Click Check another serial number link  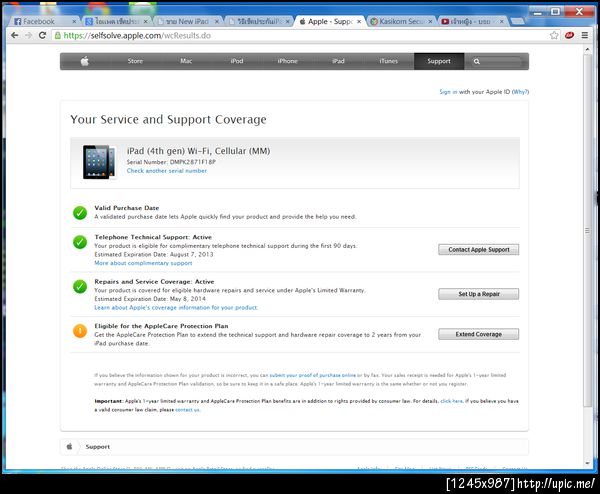(x=167, y=171)
